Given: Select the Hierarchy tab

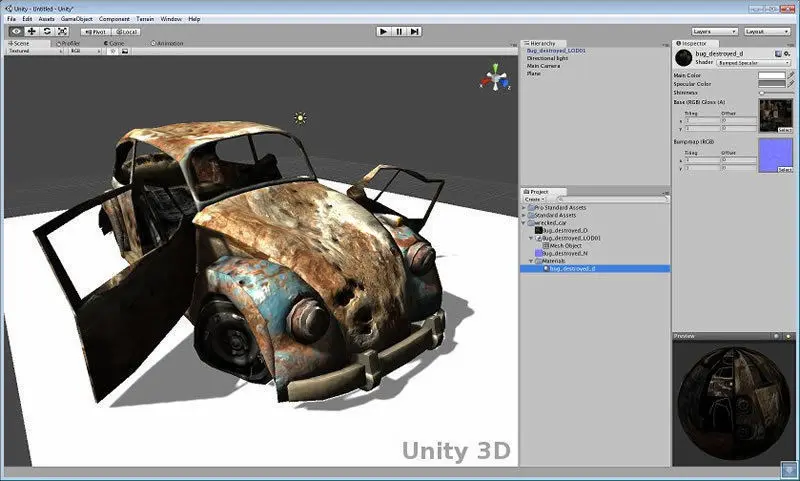Looking at the screenshot, I should coord(542,43).
